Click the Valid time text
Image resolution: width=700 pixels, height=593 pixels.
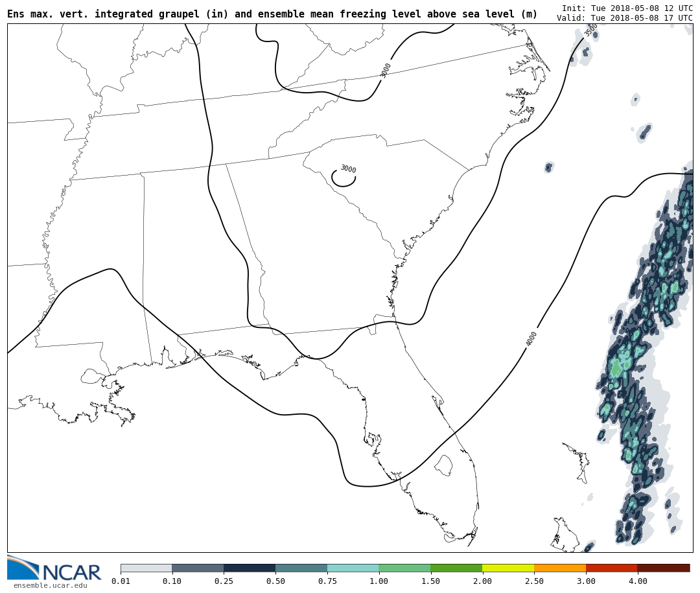point(624,18)
